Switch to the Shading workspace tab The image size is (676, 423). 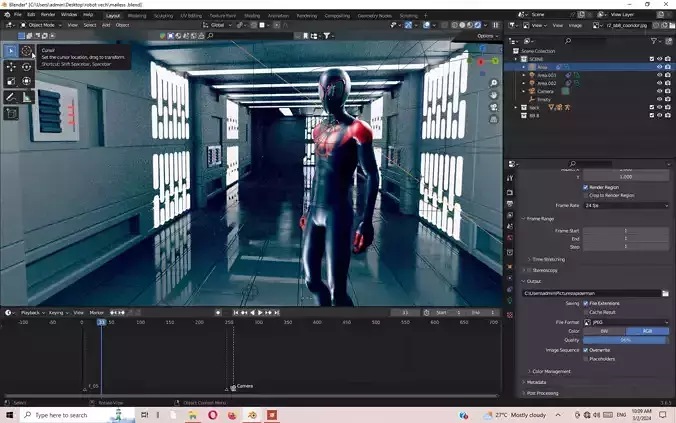[x=252, y=16]
